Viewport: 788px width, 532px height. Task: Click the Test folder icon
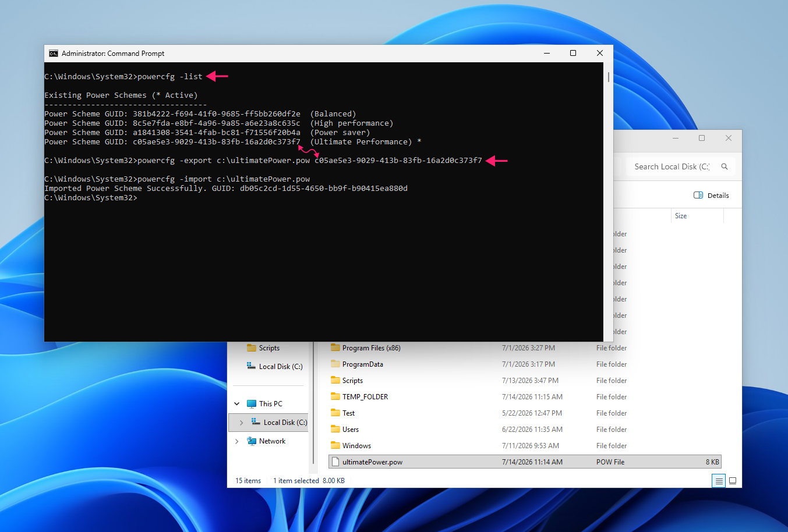tap(335, 413)
